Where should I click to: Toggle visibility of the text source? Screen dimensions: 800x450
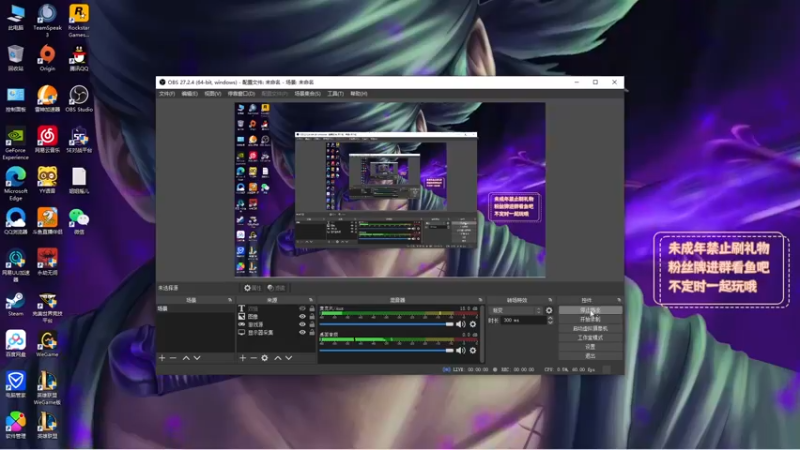tap(303, 309)
